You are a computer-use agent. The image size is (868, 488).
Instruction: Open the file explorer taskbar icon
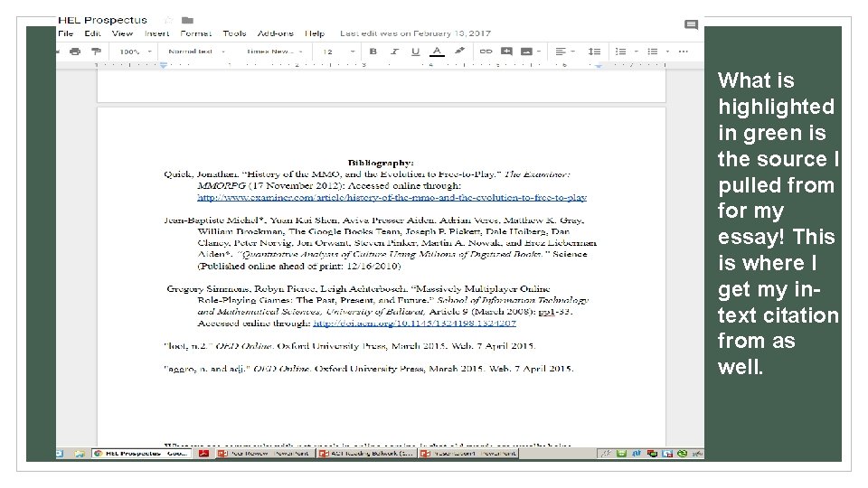[x=80, y=453]
